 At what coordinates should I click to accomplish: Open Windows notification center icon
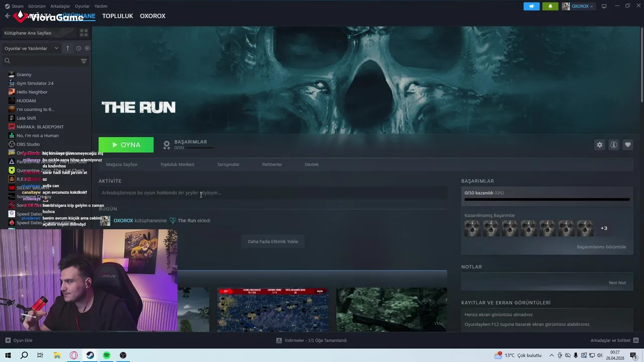(x=635, y=355)
